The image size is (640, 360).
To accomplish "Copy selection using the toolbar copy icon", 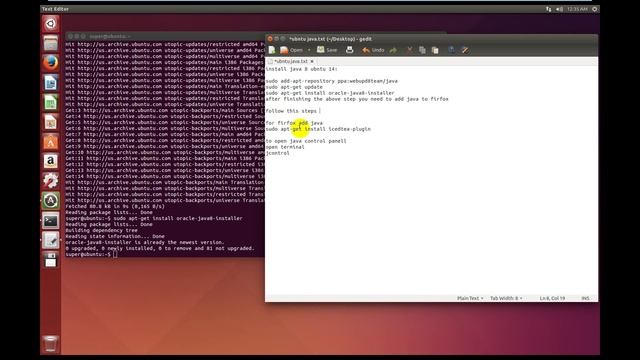I will (x=422, y=50).
